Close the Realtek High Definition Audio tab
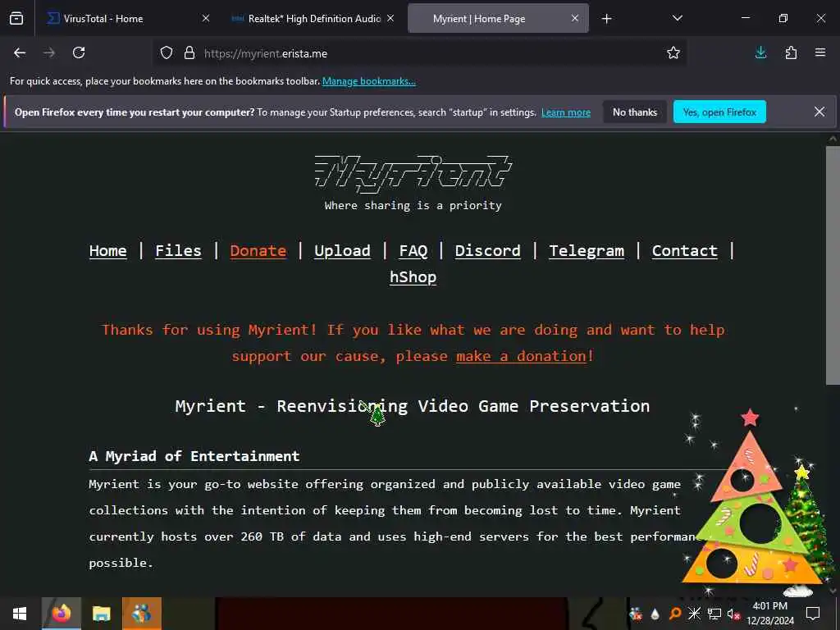The image size is (840, 630). click(x=390, y=18)
